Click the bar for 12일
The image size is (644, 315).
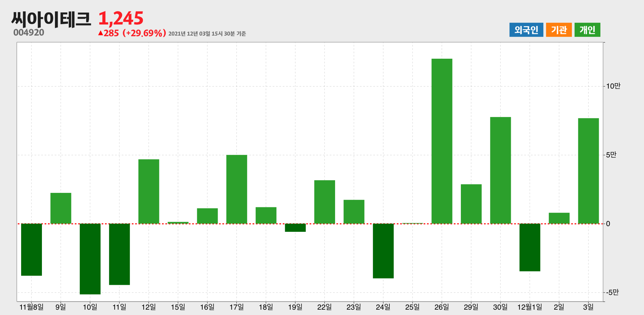point(149,192)
